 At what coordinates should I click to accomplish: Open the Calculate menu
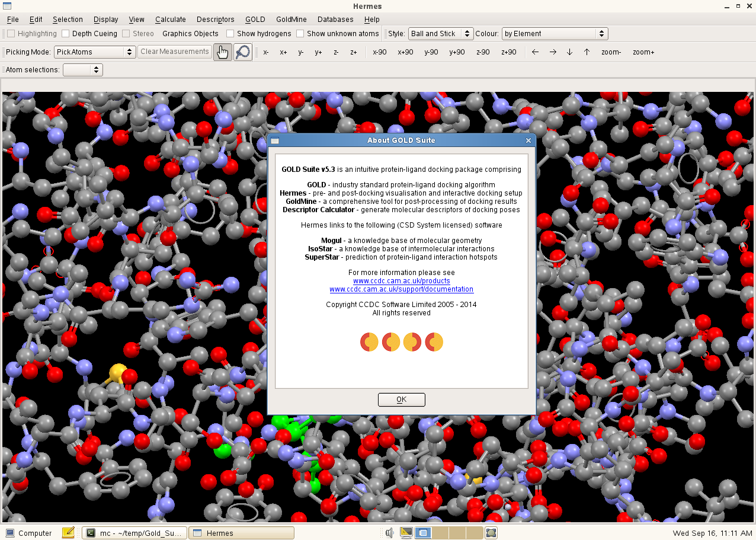(171, 20)
